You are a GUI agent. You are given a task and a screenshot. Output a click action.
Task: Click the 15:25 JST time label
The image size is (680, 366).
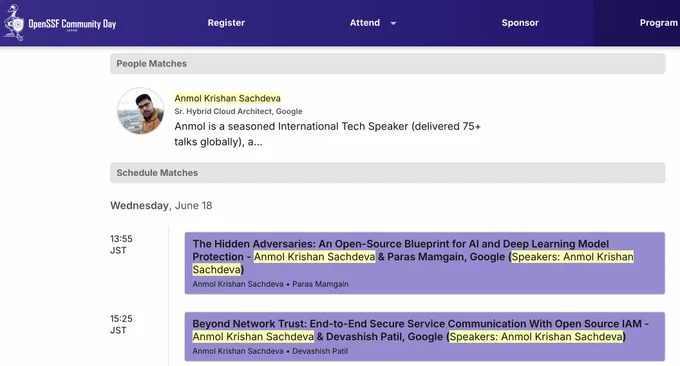tap(121, 324)
